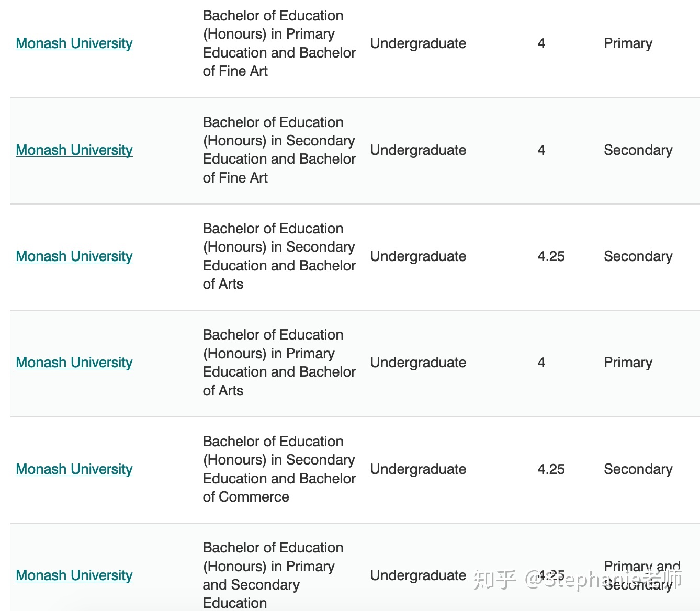700x611 pixels.
Task: Open Monash University link for Primary and Secondary row
Action: click(74, 575)
